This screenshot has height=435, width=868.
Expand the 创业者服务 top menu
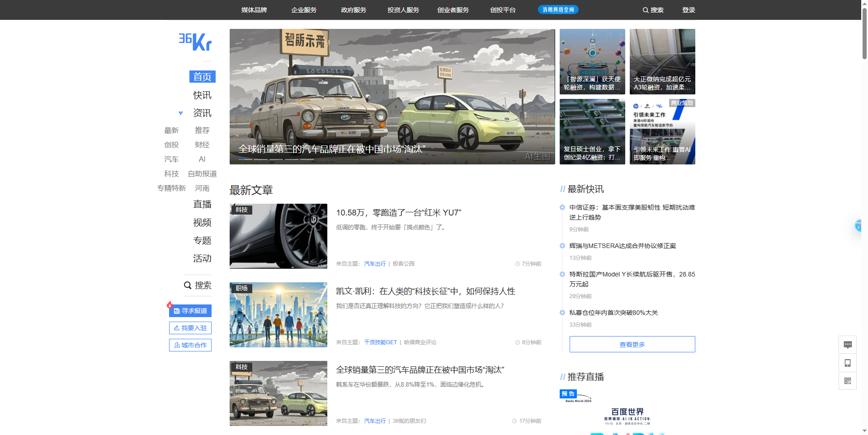point(453,10)
